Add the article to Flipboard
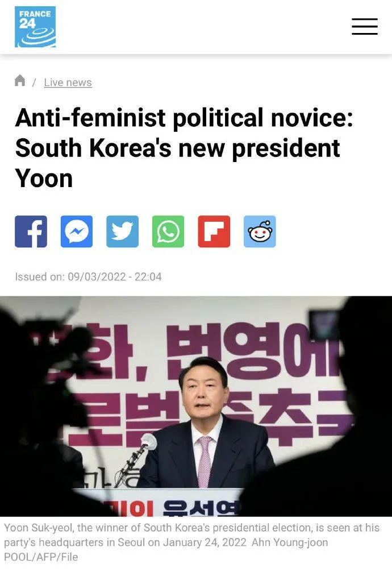Viewport: 392px width, 584px height. (x=214, y=231)
